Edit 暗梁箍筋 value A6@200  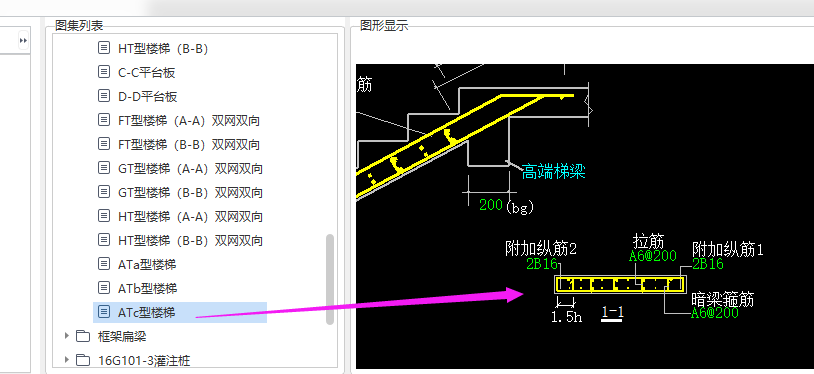[715, 313]
